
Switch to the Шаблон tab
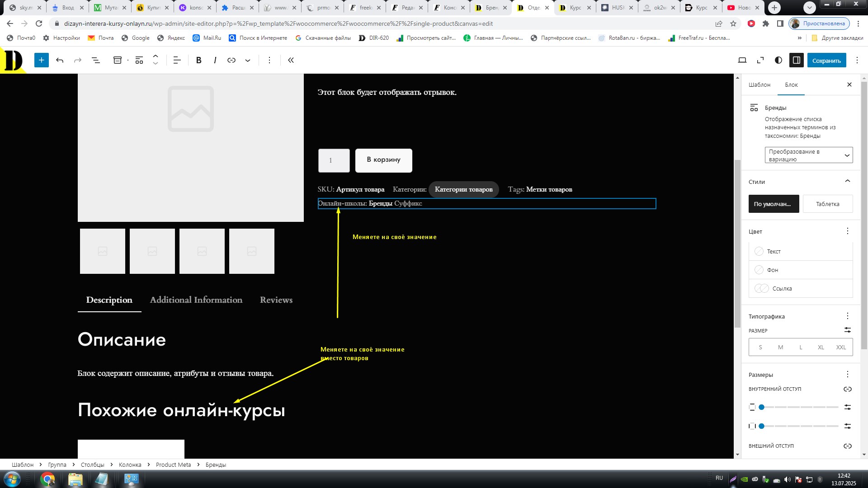(x=759, y=84)
